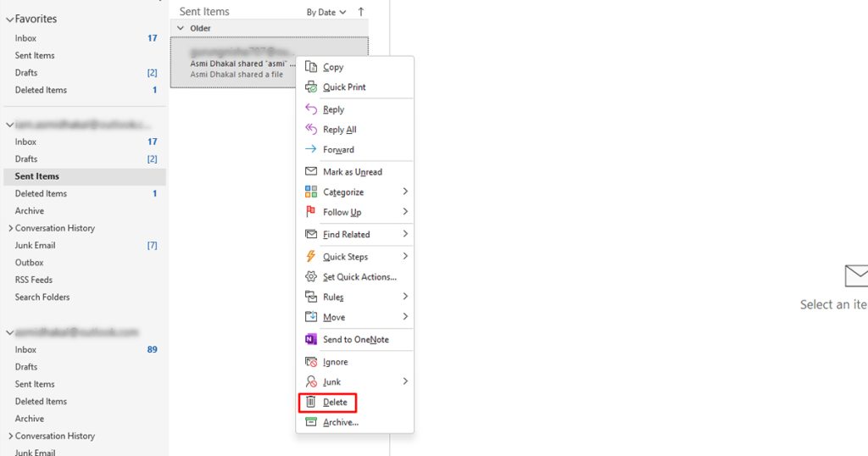Open the Follow Up submenu arrow
Image resolution: width=868 pixels, height=456 pixels.
pyautogui.click(x=405, y=211)
